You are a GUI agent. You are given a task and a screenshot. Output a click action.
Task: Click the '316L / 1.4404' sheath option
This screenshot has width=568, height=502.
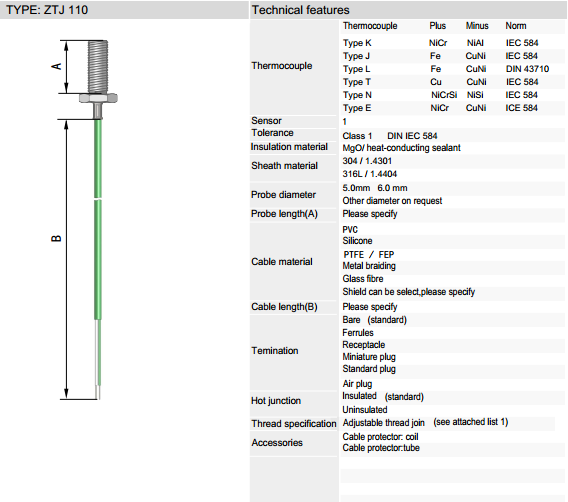point(369,174)
